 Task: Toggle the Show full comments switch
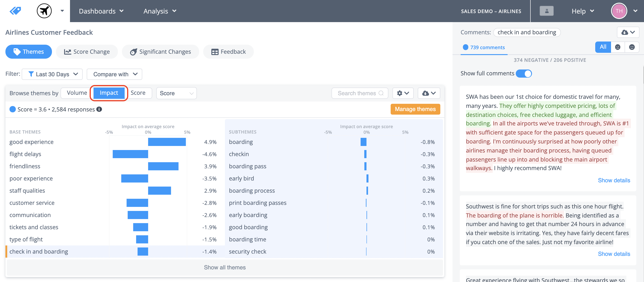point(524,74)
